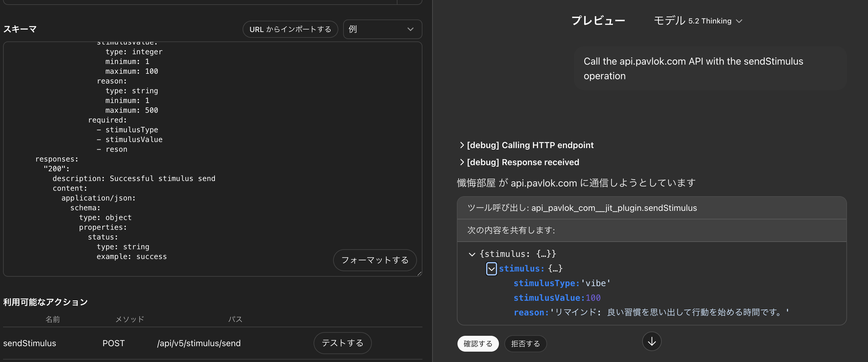Click the stimulusType 'vibe' value
The height and width of the screenshot is (362, 868).
(596, 283)
